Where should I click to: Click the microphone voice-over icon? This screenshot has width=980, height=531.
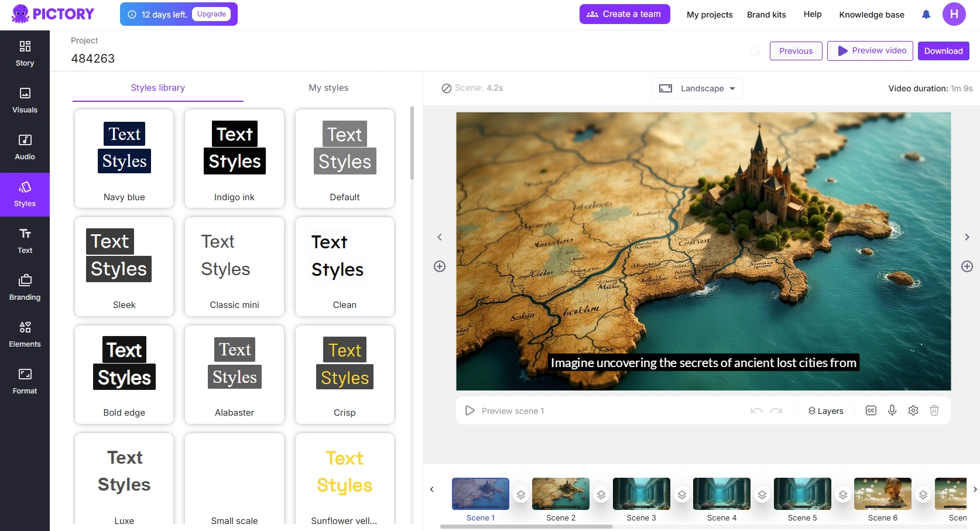tap(892, 410)
